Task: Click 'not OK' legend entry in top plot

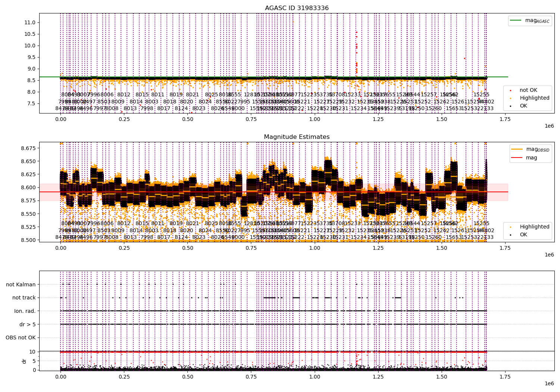Action: 528,90
